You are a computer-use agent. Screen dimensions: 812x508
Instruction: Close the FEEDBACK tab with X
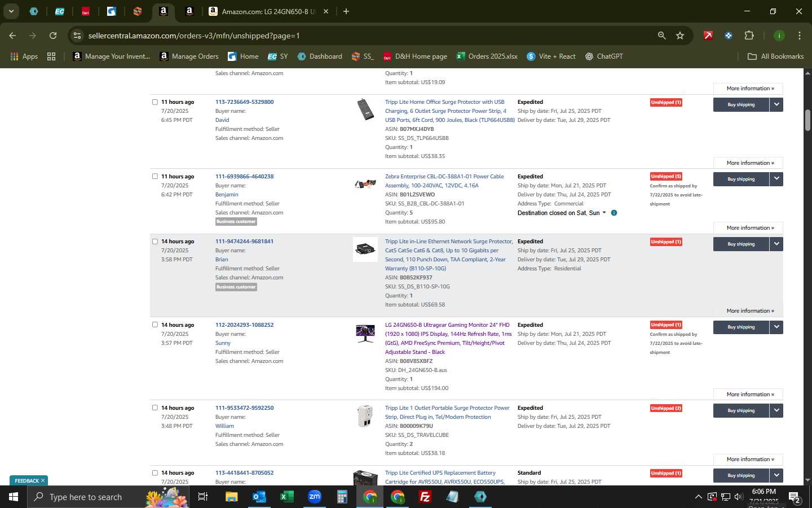coord(43,480)
